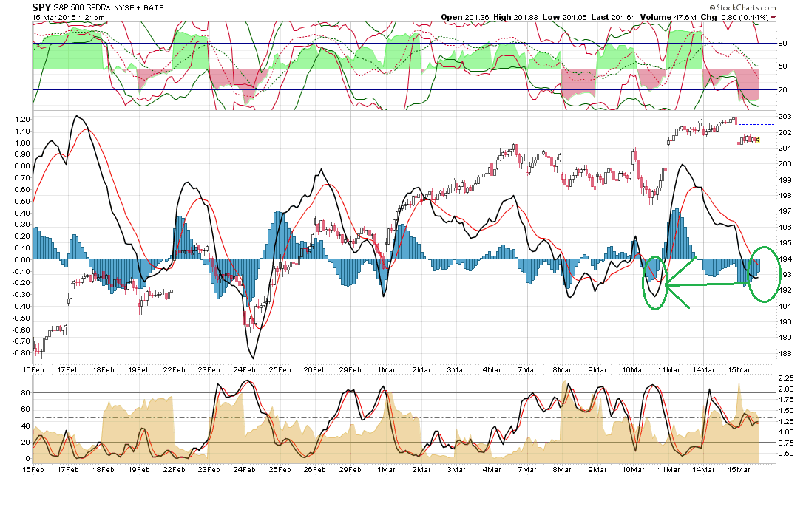Click the 15Mar date under the MACD panel
Image resolution: width=806 pixels, height=532 pixels.
point(739,369)
